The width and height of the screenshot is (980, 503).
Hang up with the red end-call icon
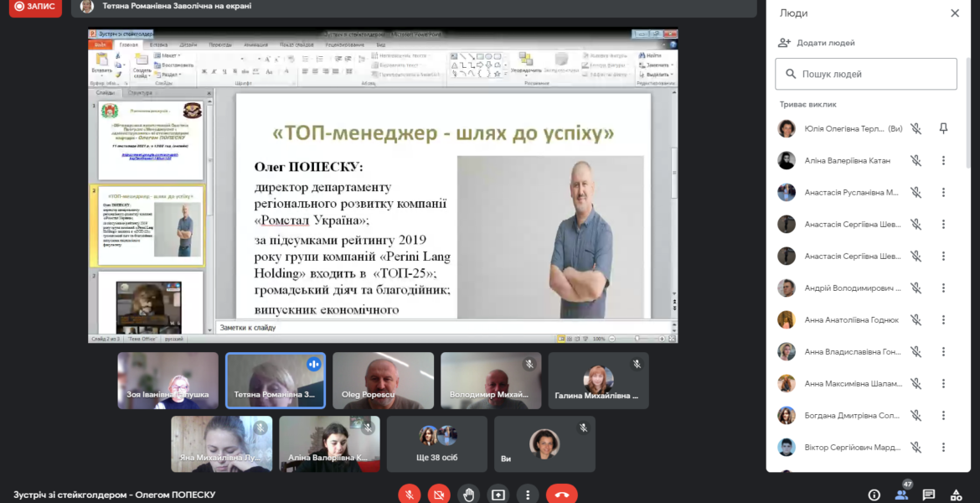(x=561, y=495)
